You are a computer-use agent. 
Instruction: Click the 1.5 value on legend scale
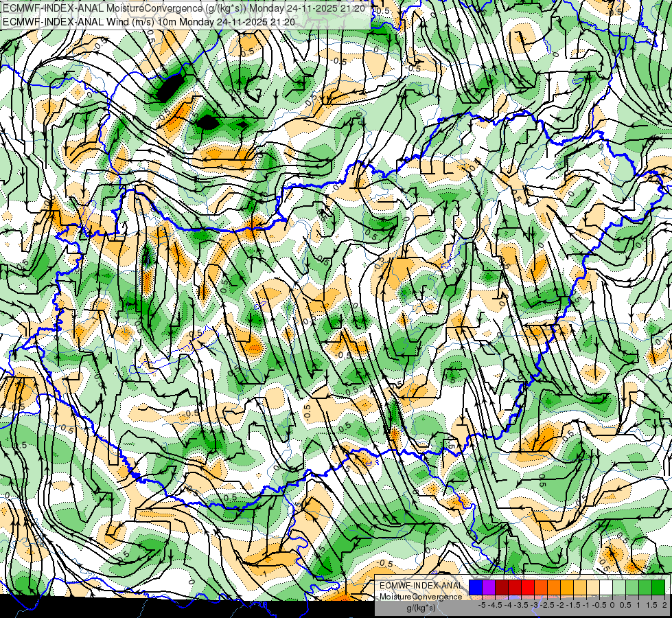point(651,605)
